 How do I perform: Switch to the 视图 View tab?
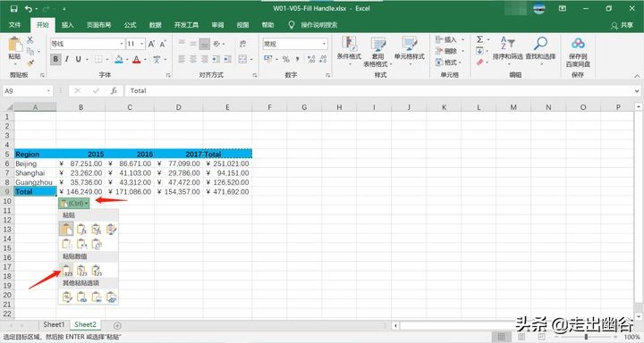(242, 25)
